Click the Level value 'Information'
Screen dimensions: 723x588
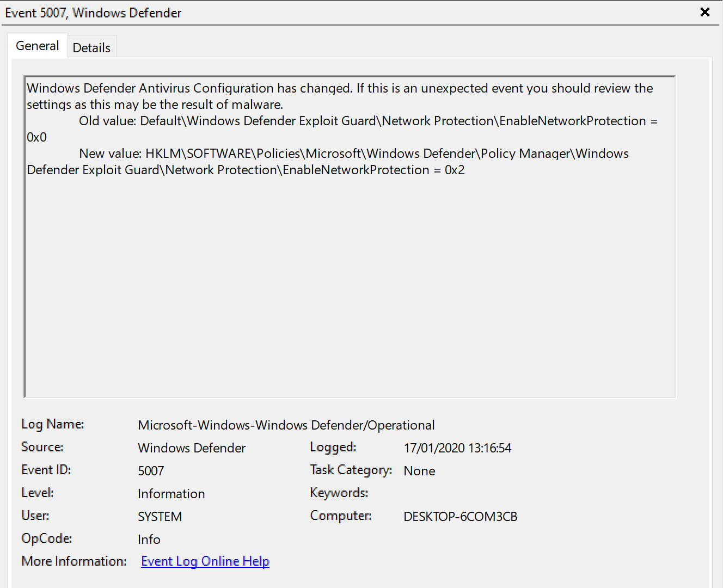tap(171, 494)
